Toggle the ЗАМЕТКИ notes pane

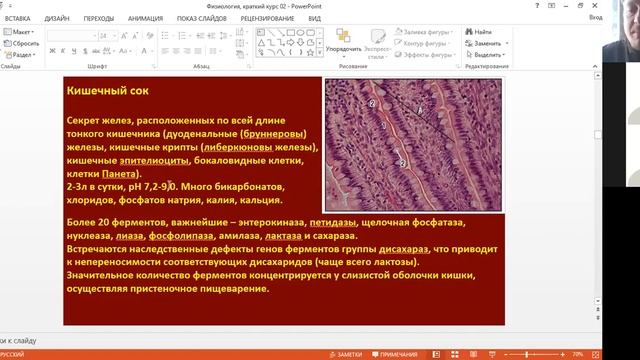pyautogui.click(x=346, y=354)
